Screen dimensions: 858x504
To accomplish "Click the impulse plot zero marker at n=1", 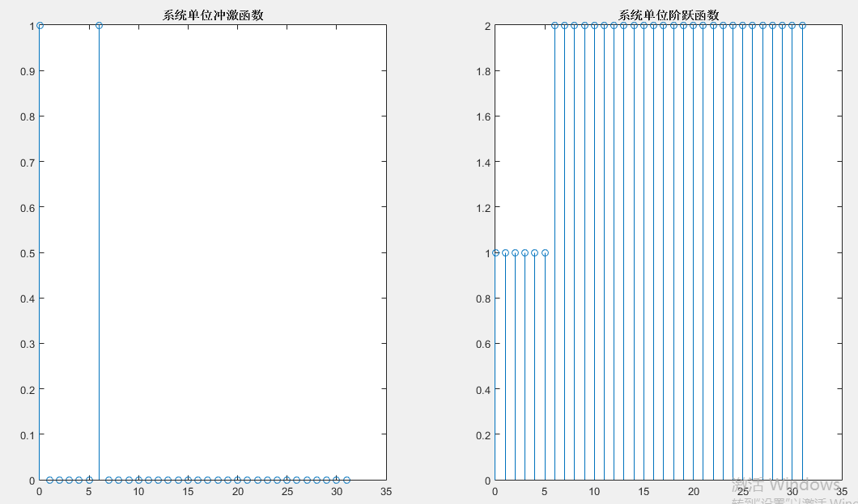I will 50,481.
